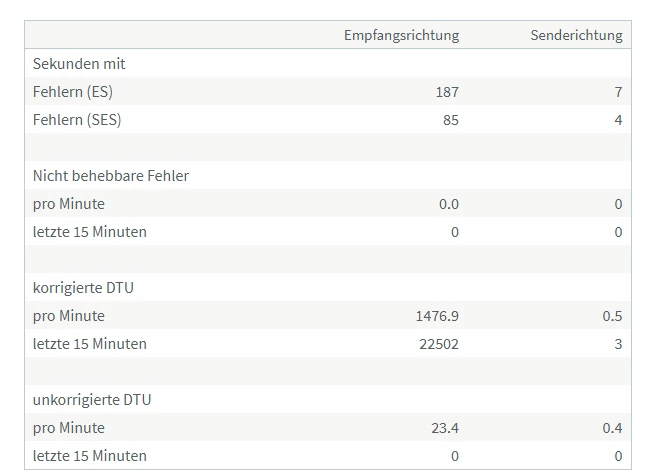Screen dimensions: 651x476
Task: Click the Senderichtung column header
Action: click(576, 35)
